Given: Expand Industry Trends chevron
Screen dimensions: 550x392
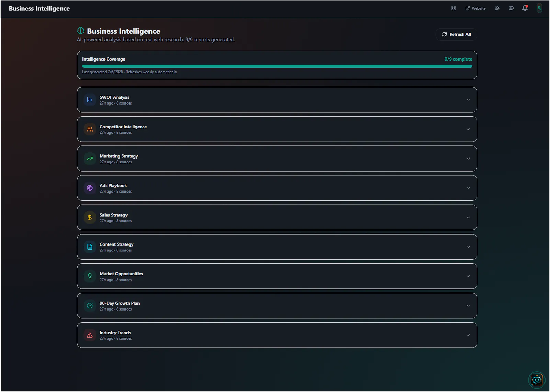Looking at the screenshot, I should click(x=468, y=335).
